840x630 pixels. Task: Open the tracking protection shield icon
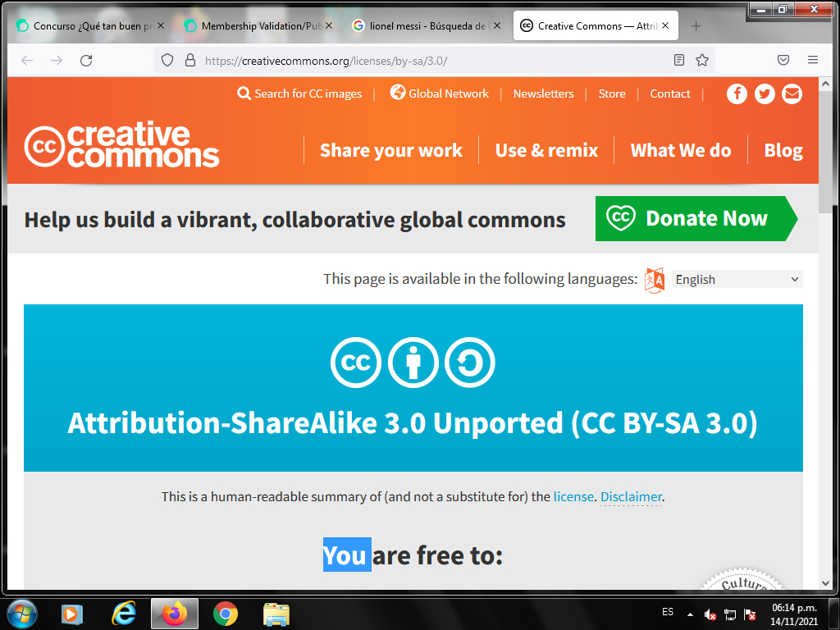tap(167, 60)
